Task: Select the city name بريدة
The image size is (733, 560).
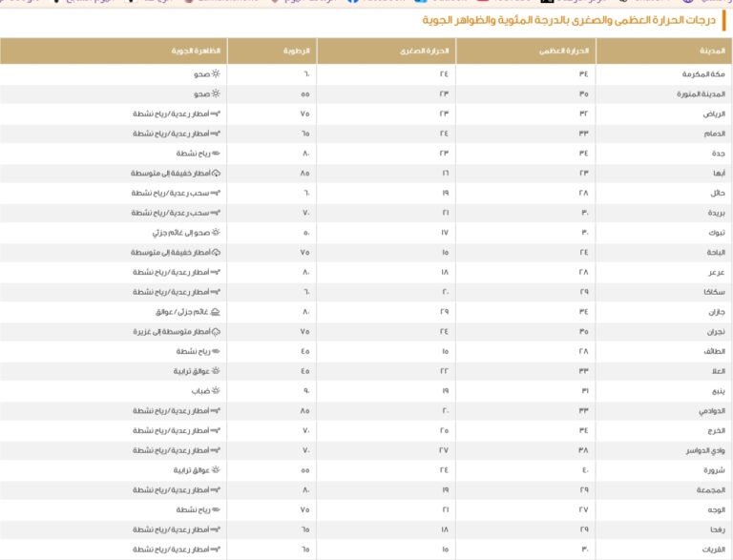Action: tap(717, 213)
